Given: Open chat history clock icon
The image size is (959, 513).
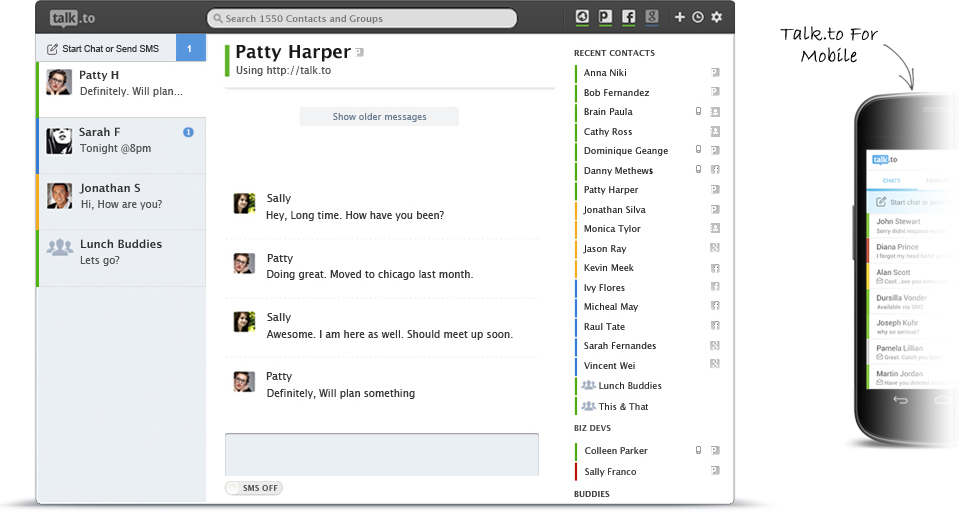Looking at the screenshot, I should coord(698,17).
